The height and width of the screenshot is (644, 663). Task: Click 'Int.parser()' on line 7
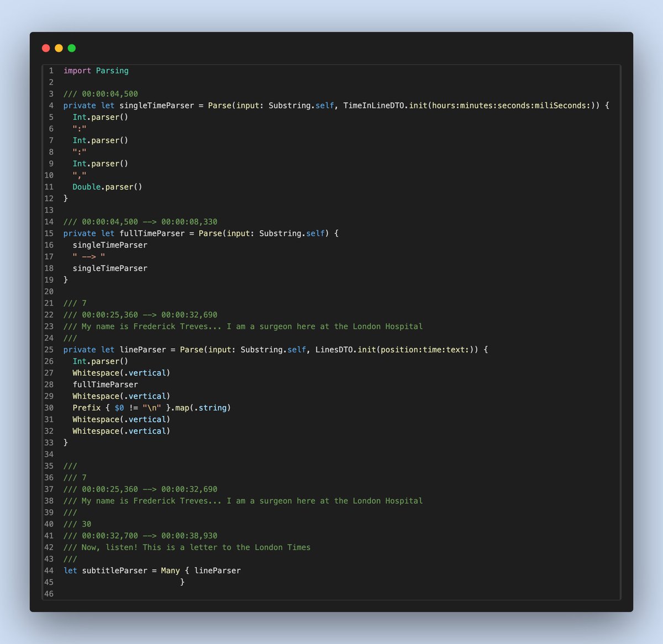101,140
